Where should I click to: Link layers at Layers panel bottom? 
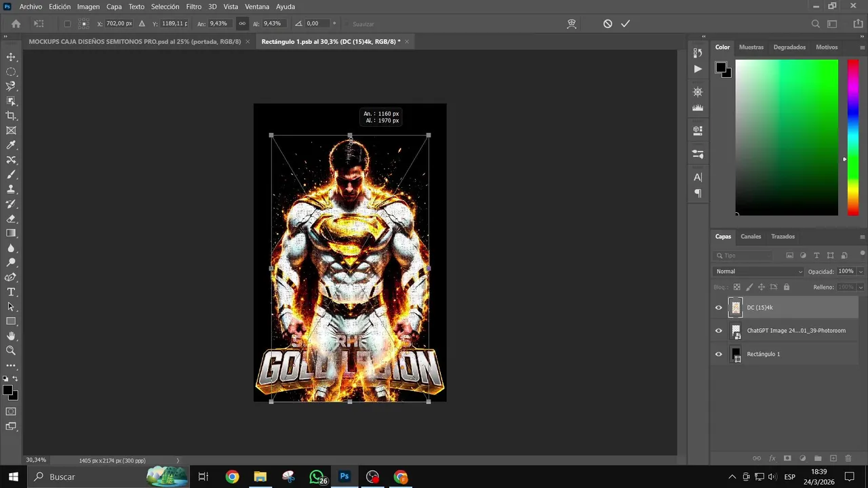pyautogui.click(x=757, y=459)
